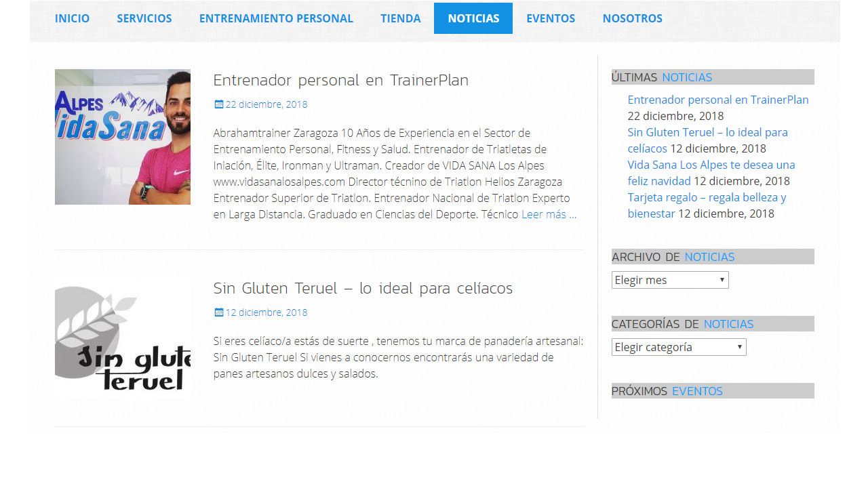Click the Leer más link
Viewport: 868px width, 488px height.
[549, 214]
